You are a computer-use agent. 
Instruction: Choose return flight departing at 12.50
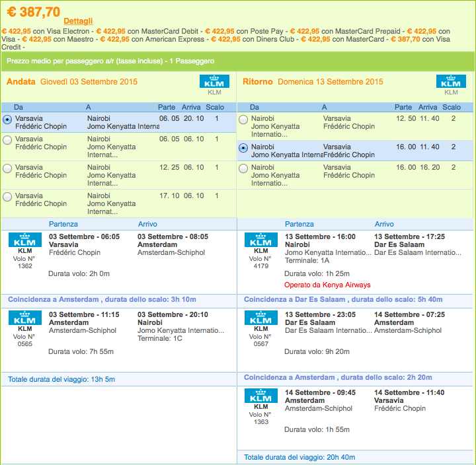(243, 120)
